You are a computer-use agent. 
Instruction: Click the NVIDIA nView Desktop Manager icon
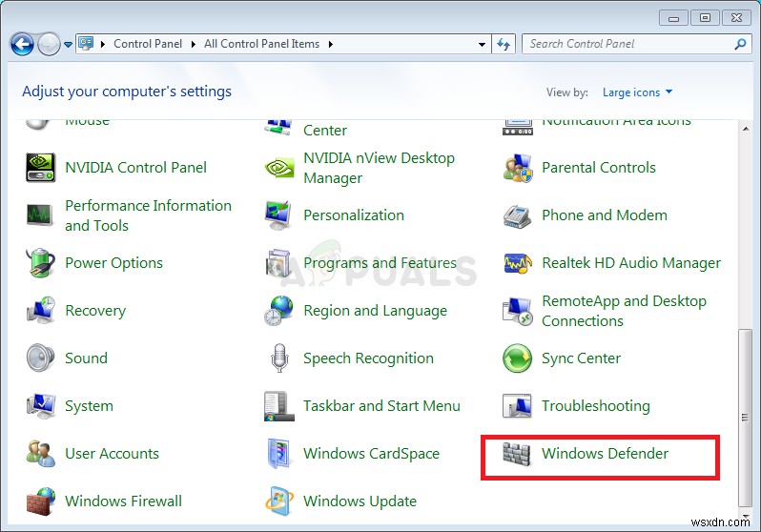(x=279, y=168)
